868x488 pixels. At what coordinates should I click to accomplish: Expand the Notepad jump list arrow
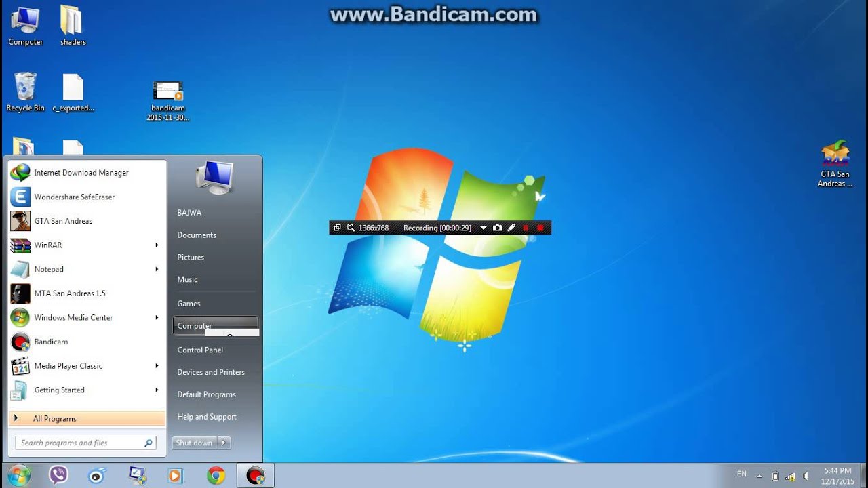(x=157, y=269)
